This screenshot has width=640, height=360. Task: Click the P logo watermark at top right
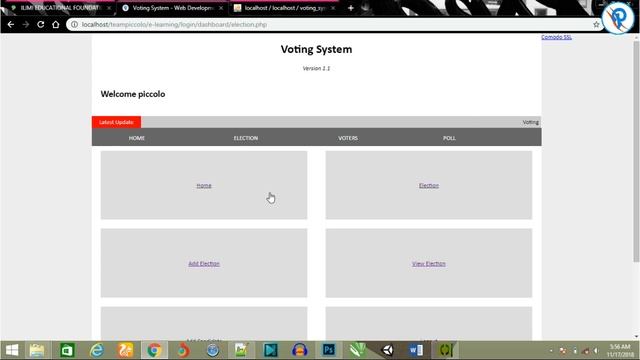619,18
